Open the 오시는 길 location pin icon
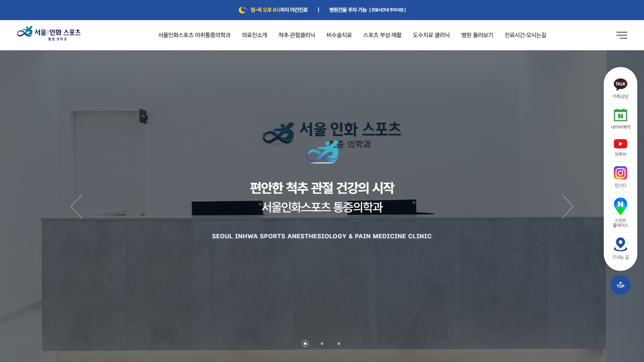644x362 pixels. pyautogui.click(x=620, y=244)
